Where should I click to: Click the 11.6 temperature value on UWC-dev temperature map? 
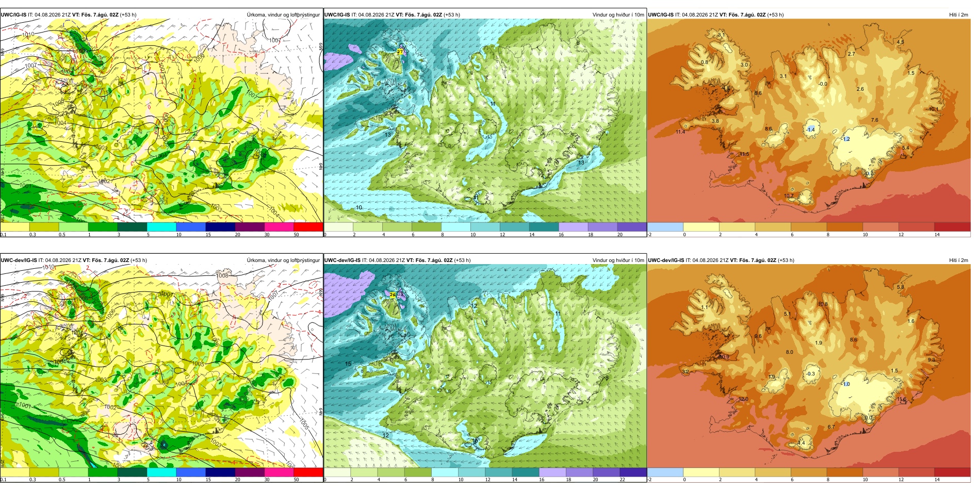click(x=902, y=399)
